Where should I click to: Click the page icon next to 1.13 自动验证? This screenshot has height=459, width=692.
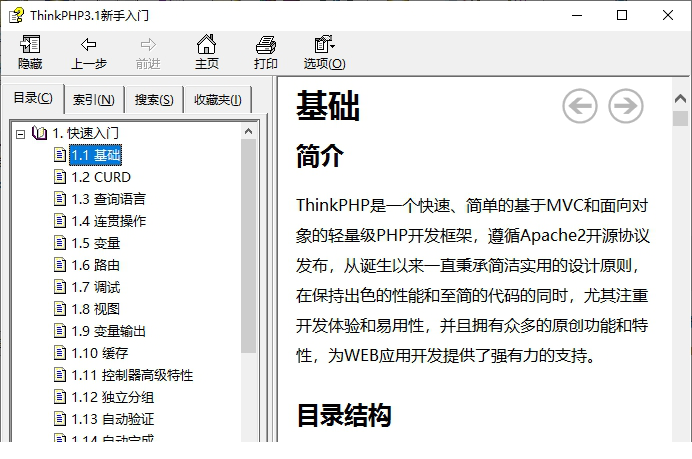coord(60,419)
